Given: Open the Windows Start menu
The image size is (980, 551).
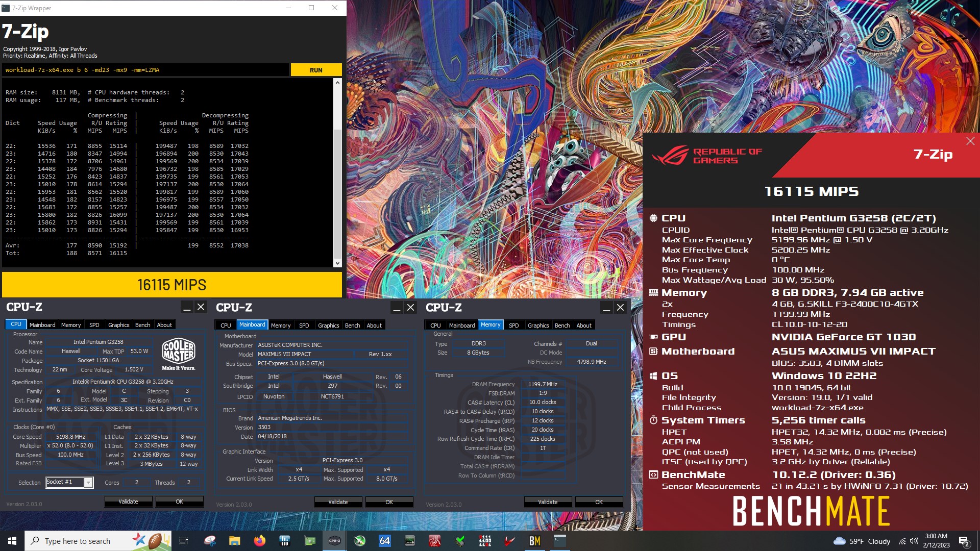Looking at the screenshot, I should point(12,541).
